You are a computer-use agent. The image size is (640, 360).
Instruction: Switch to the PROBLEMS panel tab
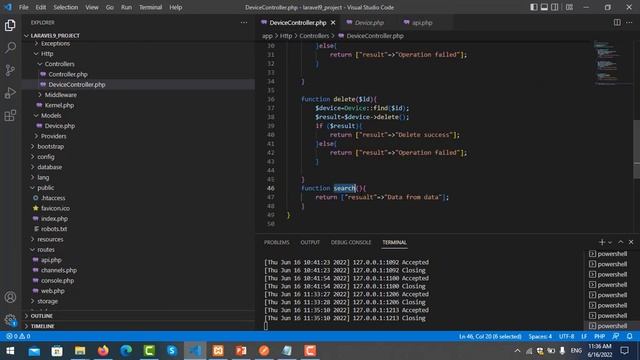coord(276,242)
